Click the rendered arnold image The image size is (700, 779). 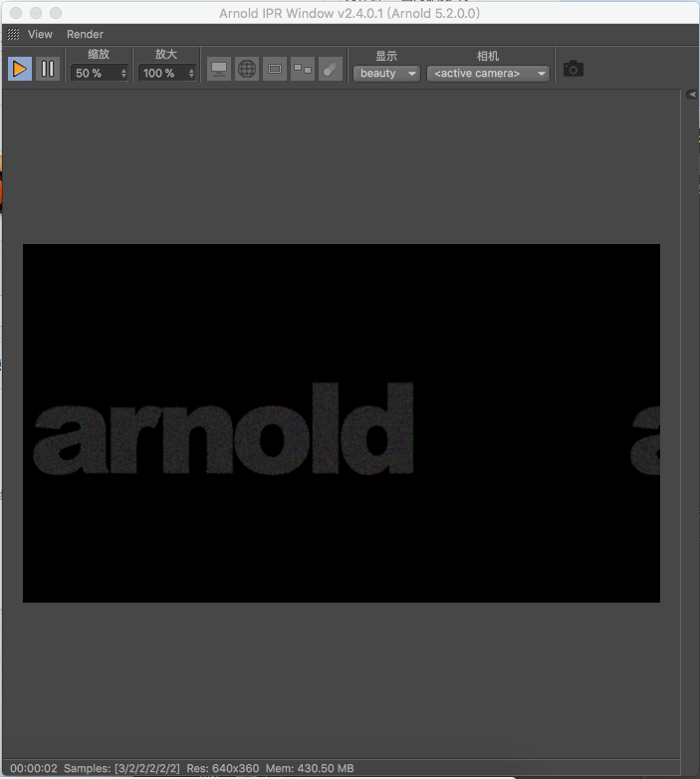tap(342, 423)
